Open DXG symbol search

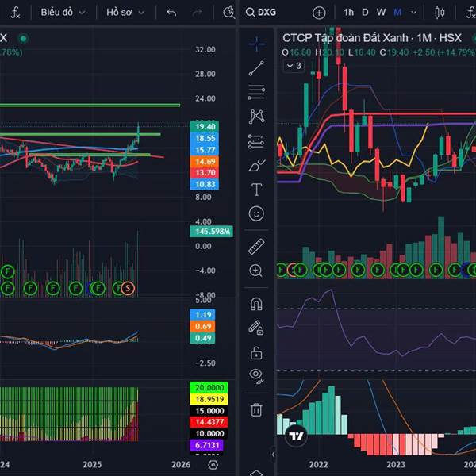[261, 13]
